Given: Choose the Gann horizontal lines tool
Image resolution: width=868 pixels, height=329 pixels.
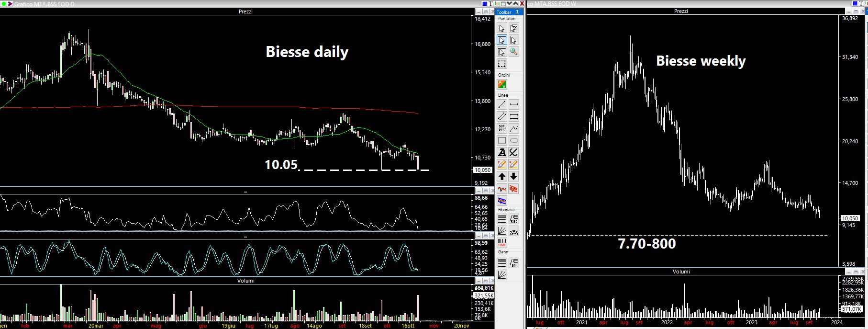Looking at the screenshot, I should [501, 262].
